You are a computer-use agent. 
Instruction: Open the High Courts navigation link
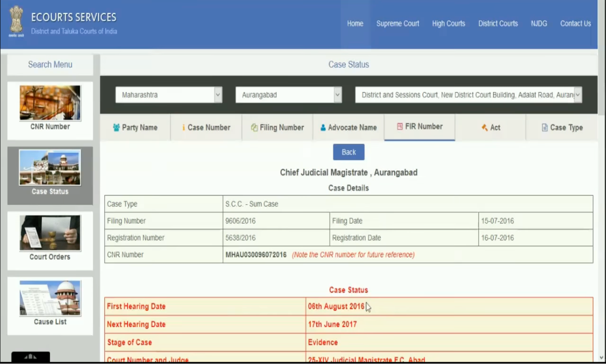click(449, 24)
